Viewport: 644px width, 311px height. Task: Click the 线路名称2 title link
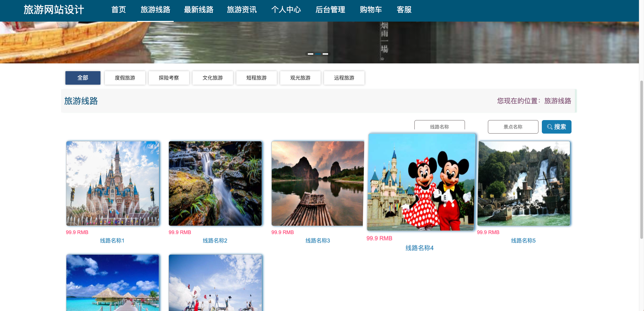215,241
